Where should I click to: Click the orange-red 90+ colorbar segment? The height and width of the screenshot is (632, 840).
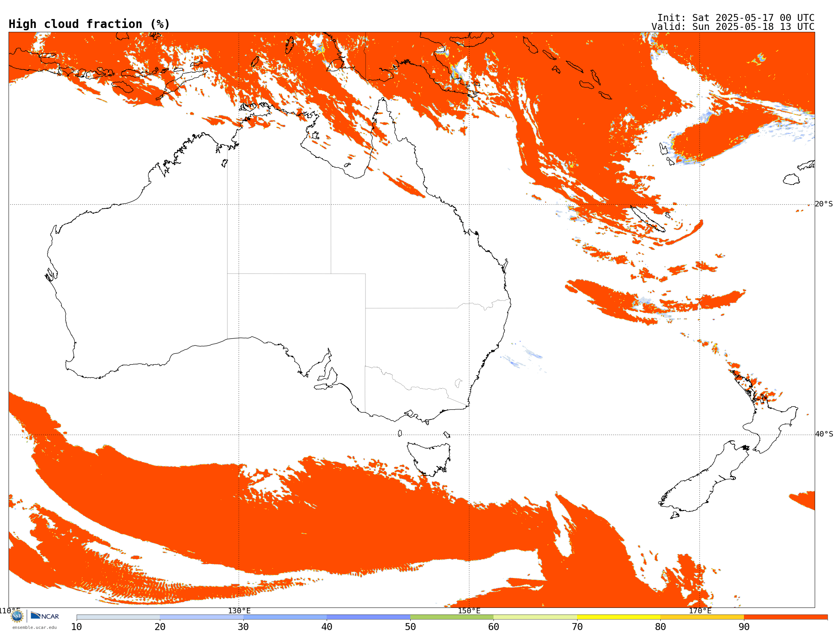pyautogui.click(x=786, y=617)
